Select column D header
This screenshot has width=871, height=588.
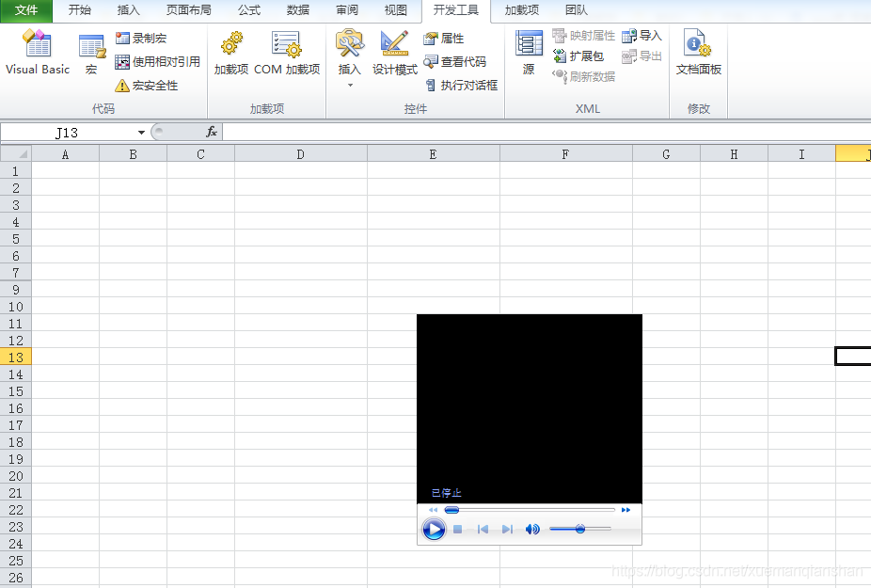pyautogui.click(x=300, y=154)
